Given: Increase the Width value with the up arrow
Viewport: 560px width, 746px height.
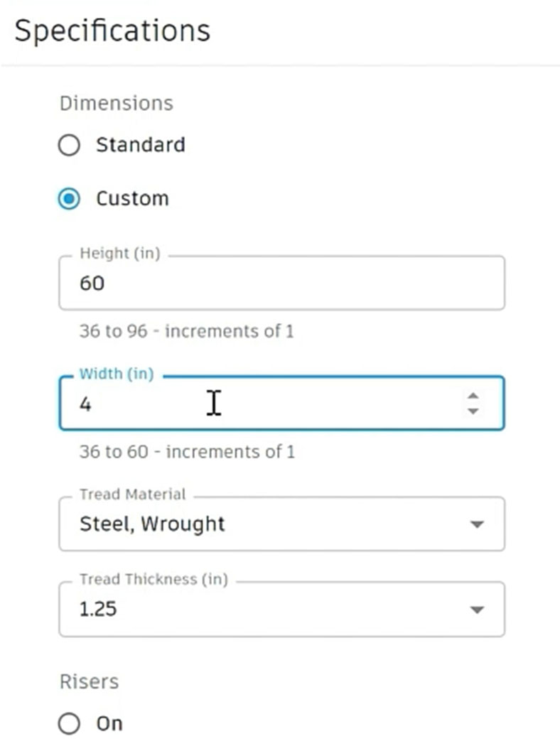Looking at the screenshot, I should [473, 396].
